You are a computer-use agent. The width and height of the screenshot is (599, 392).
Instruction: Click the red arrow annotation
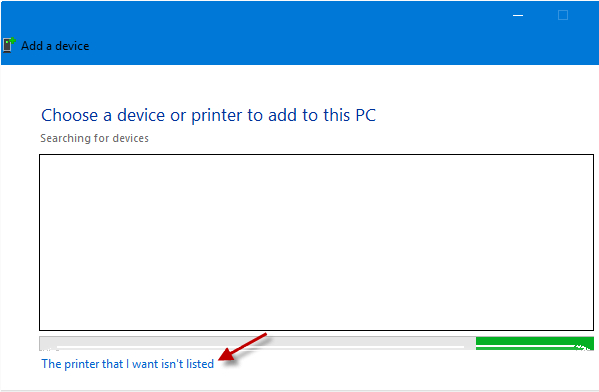pyautogui.click(x=243, y=347)
